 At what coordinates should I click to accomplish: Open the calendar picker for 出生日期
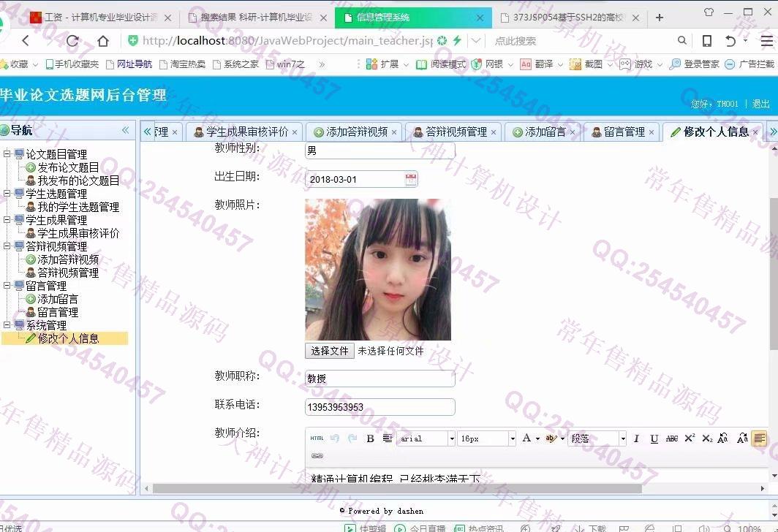click(x=411, y=180)
